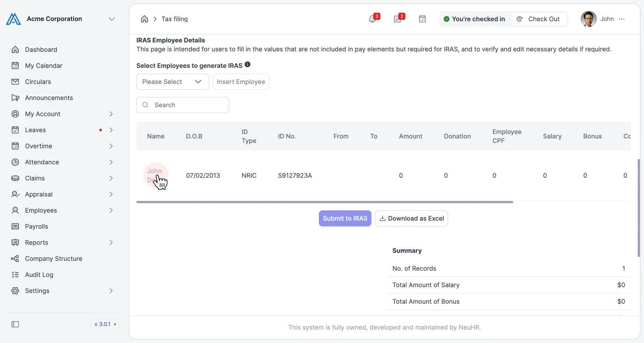
Task: Click the Submit to IRAS button
Action: click(345, 218)
